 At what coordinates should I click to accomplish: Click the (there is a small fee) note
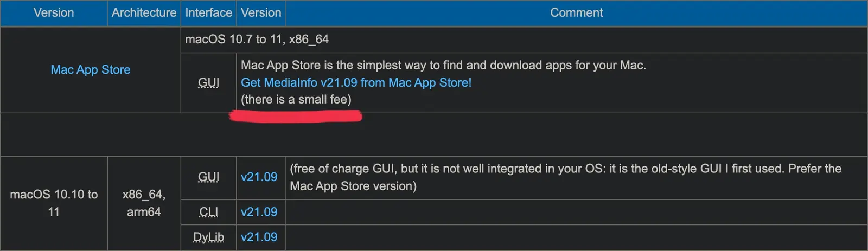[296, 99]
